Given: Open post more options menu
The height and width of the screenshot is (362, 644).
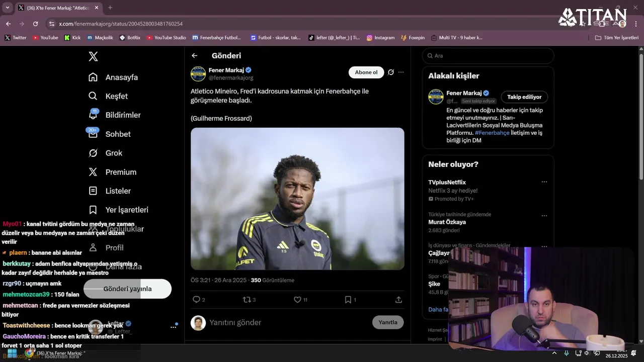Looking at the screenshot, I should tap(401, 72).
